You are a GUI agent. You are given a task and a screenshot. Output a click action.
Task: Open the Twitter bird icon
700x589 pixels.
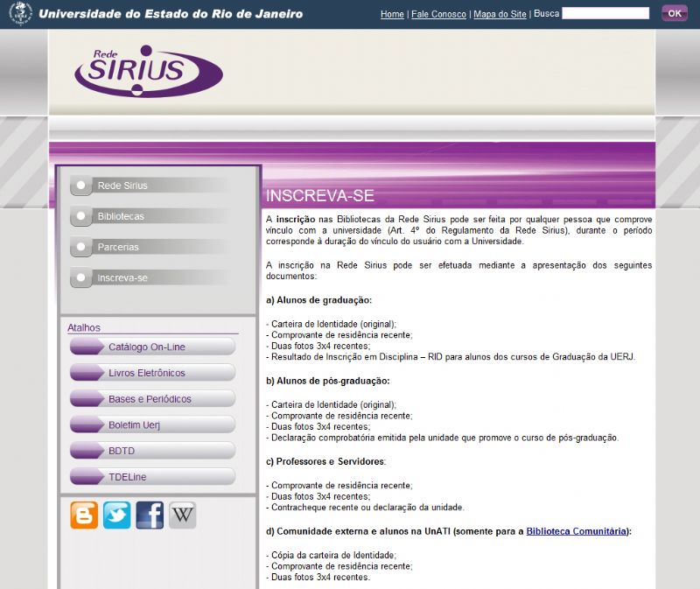[117, 515]
